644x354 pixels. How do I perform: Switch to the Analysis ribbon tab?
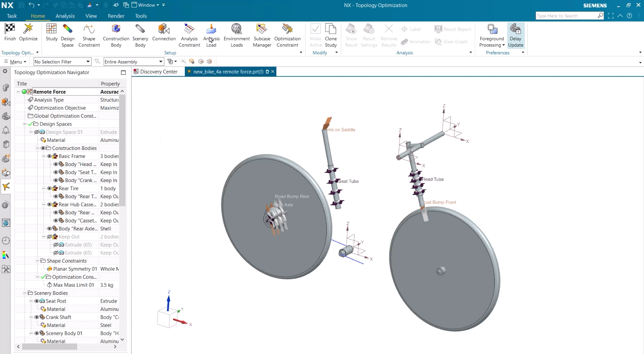click(x=65, y=16)
